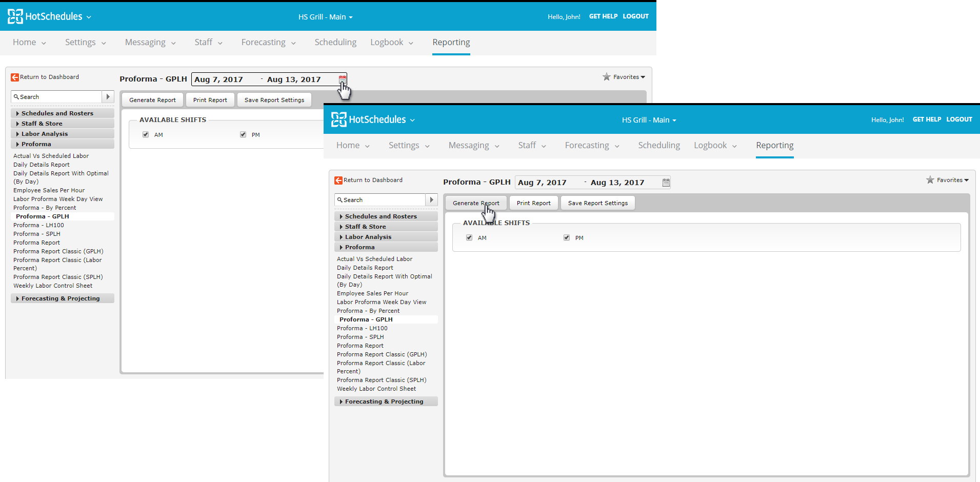
Task: Click Favorites star in back window
Action: [x=607, y=77]
